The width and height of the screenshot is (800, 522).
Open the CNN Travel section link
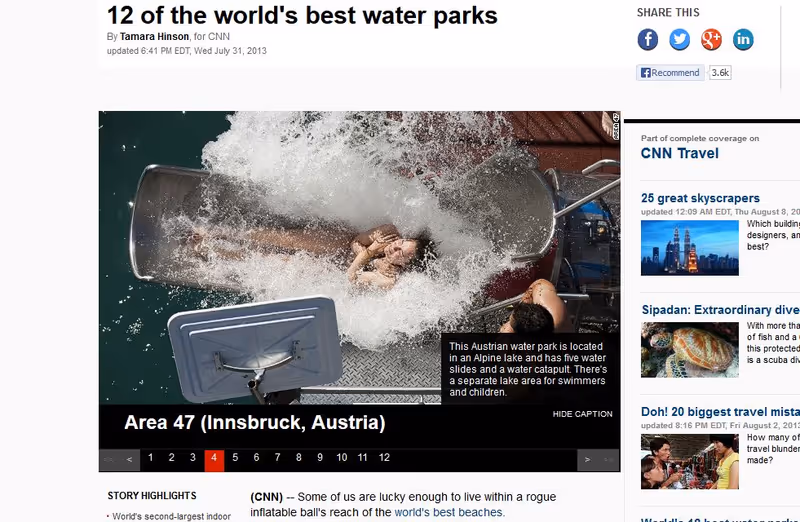[680, 153]
